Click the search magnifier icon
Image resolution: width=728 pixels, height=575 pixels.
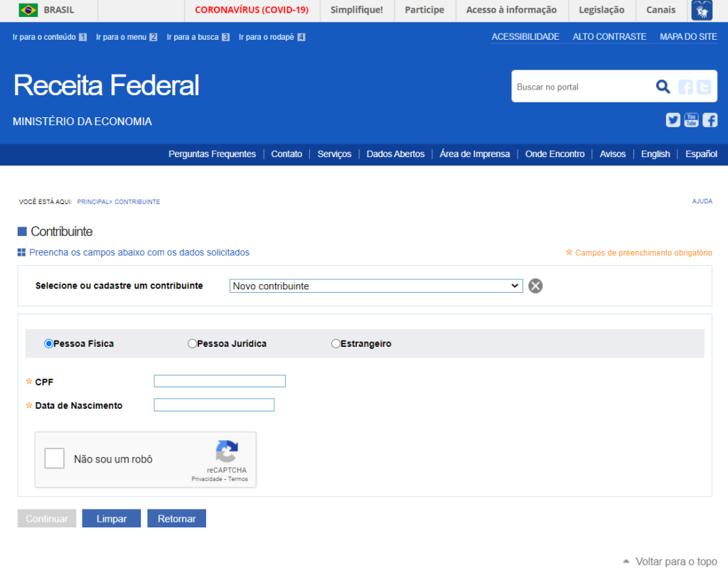point(663,86)
